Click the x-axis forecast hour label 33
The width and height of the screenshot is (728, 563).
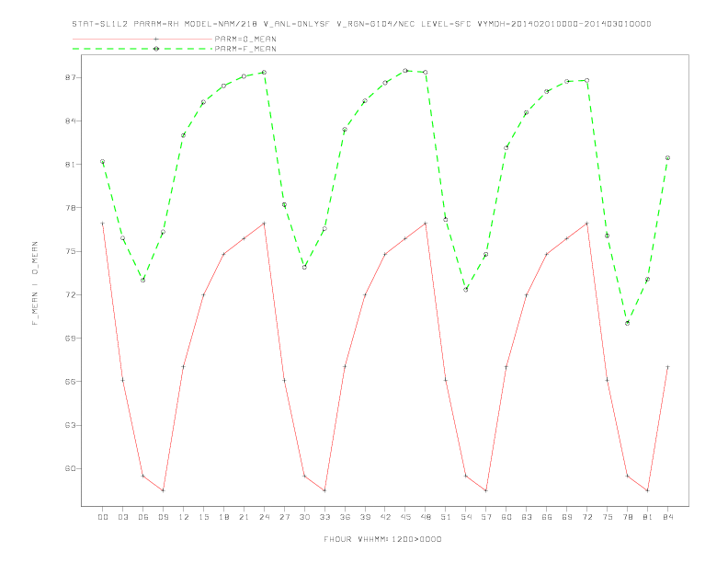coord(324,517)
